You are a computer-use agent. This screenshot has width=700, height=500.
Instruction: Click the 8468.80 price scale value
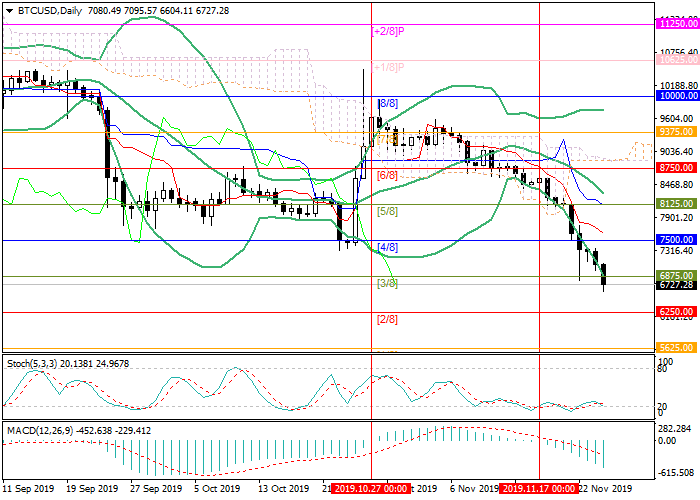[x=679, y=184]
